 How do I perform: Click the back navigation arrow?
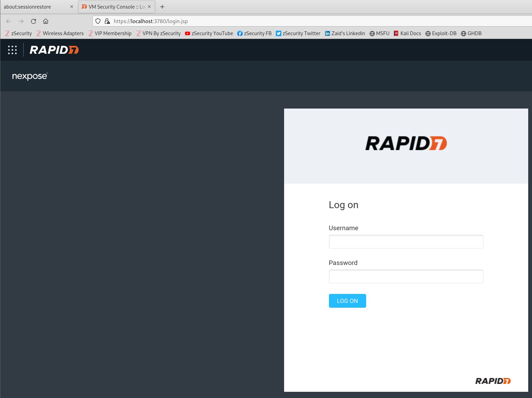coord(9,21)
